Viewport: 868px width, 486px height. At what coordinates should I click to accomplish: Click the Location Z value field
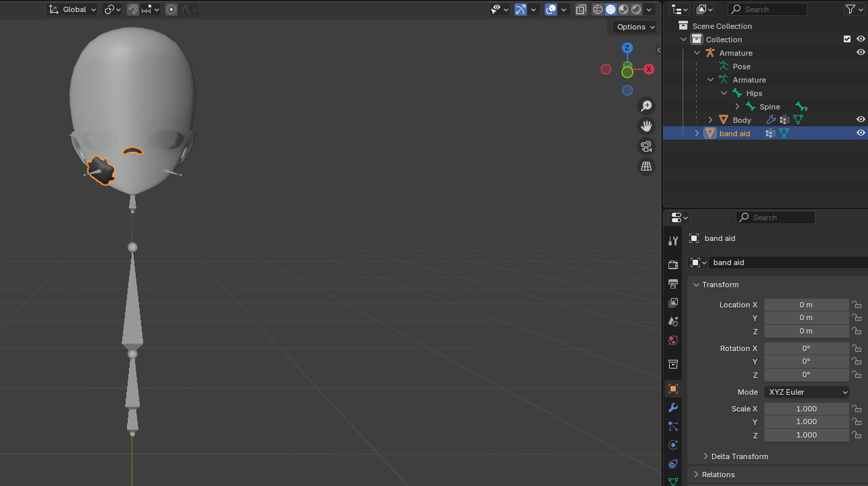(807, 331)
